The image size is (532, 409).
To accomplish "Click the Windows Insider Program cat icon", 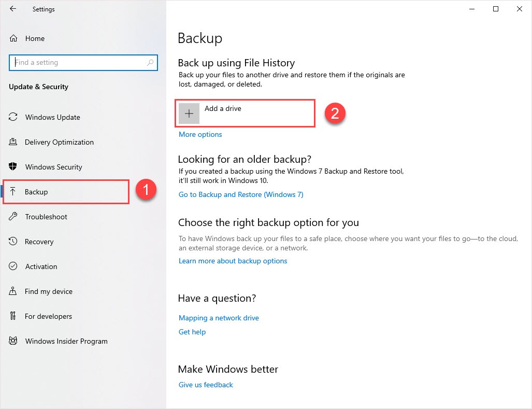I will coord(13,341).
